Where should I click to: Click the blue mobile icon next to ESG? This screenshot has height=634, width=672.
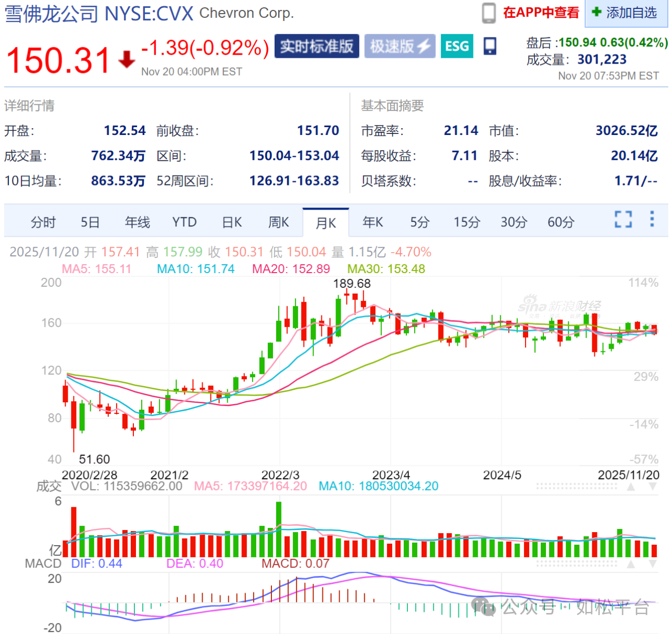click(490, 46)
